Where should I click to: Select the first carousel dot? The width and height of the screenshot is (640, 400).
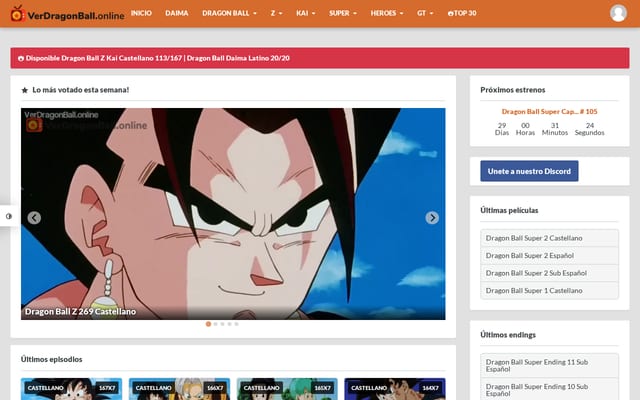pos(208,324)
